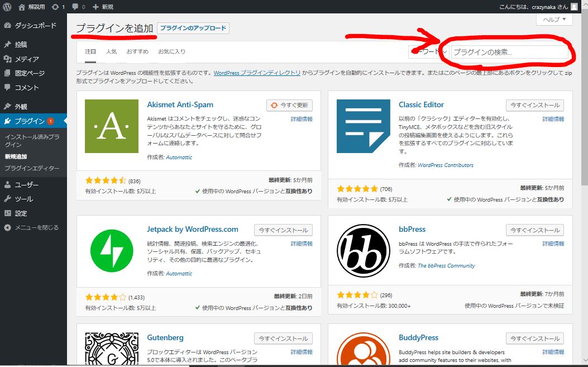Open the Akismet Anti-Spam title link
This screenshot has height=367, width=588.
tap(180, 104)
